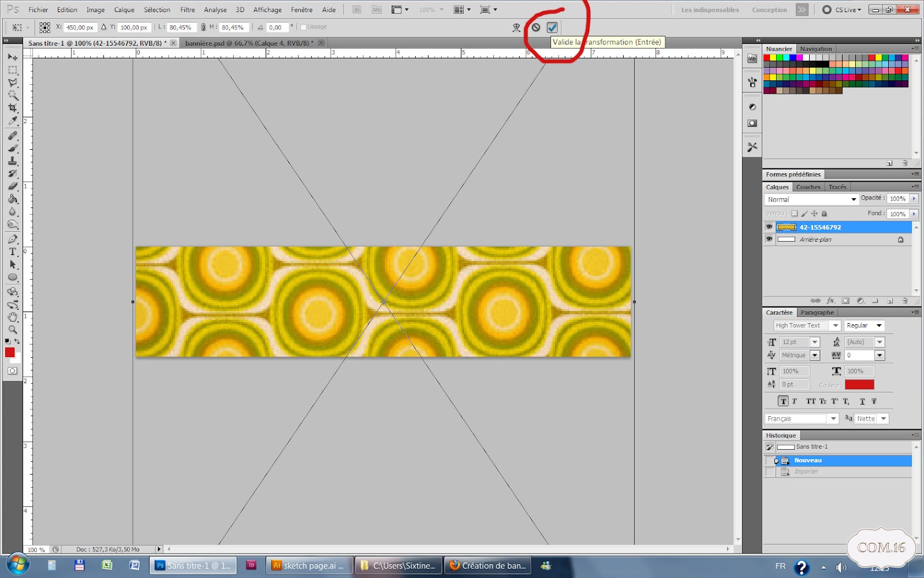Select the Hand tool
924x578 pixels.
[12, 317]
